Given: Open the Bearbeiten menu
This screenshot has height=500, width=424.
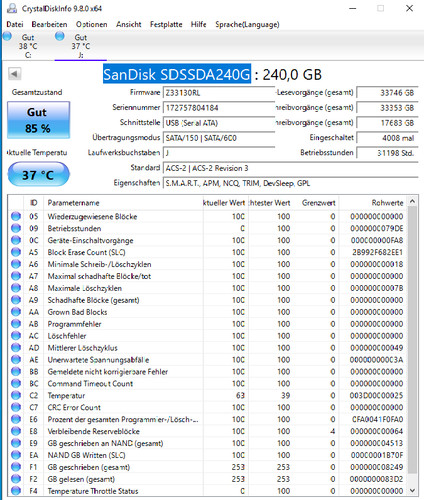Looking at the screenshot, I should (x=49, y=24).
